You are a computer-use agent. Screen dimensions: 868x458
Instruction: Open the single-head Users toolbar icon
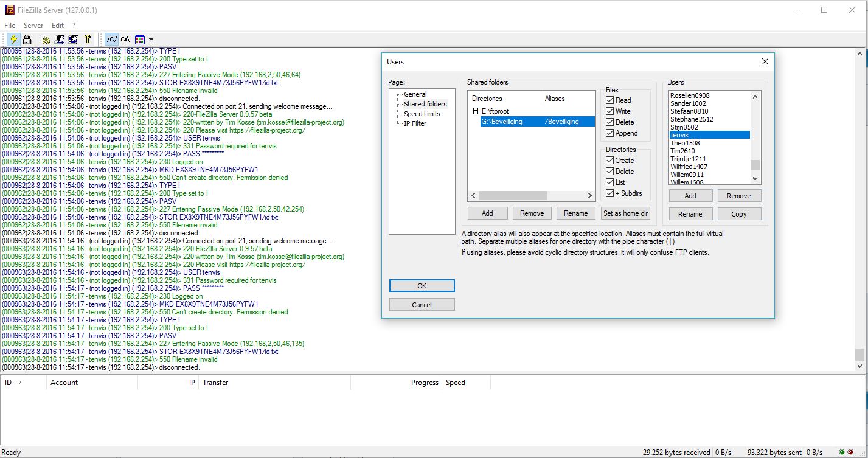pyautogui.click(x=60, y=39)
